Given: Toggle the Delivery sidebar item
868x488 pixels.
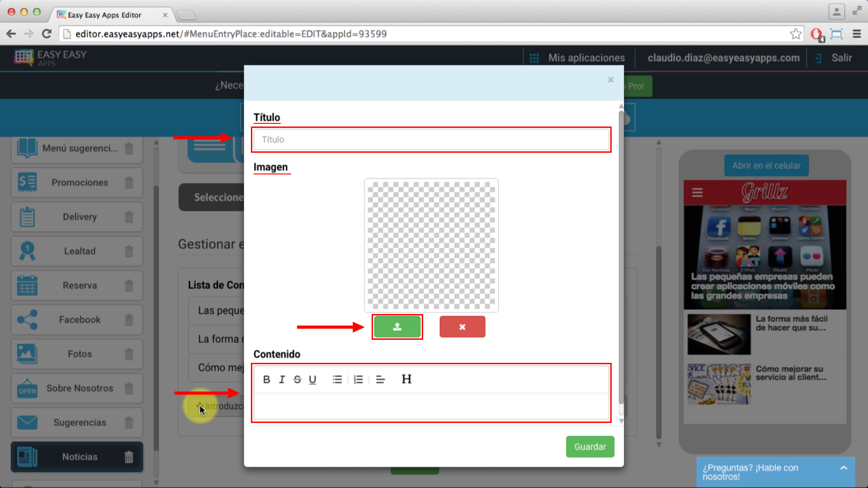Looking at the screenshot, I should point(79,217).
